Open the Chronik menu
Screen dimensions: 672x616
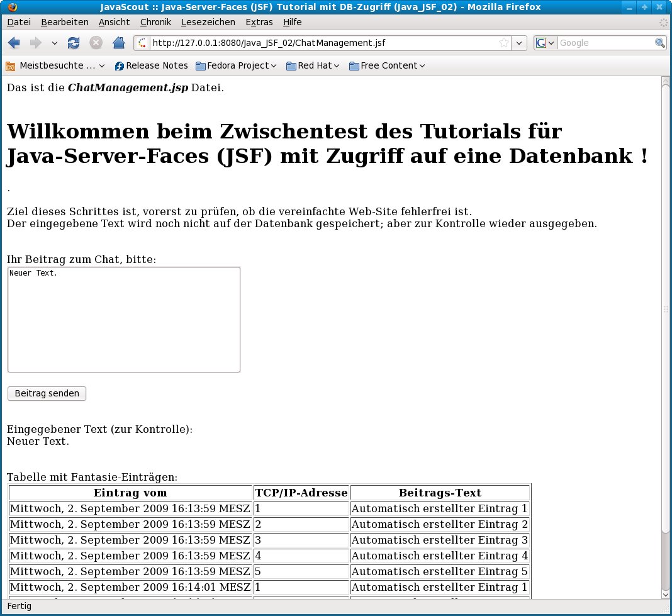pyautogui.click(x=155, y=22)
